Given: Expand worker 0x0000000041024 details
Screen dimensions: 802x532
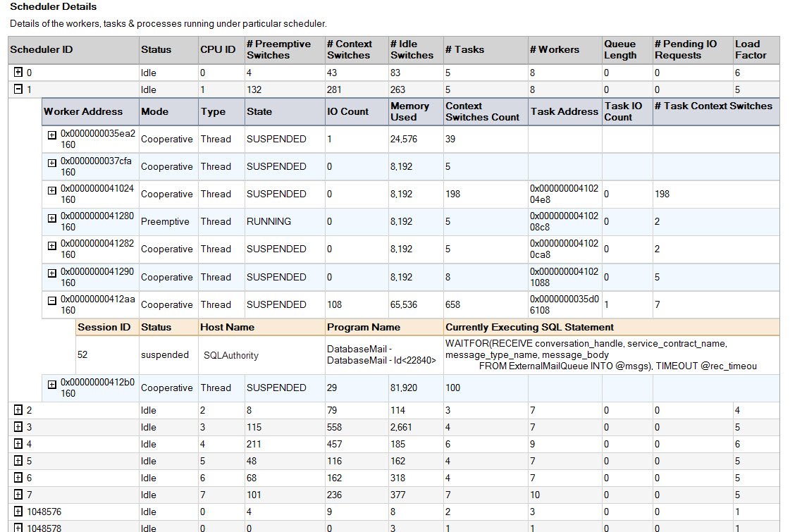Looking at the screenshot, I should coord(51,190).
